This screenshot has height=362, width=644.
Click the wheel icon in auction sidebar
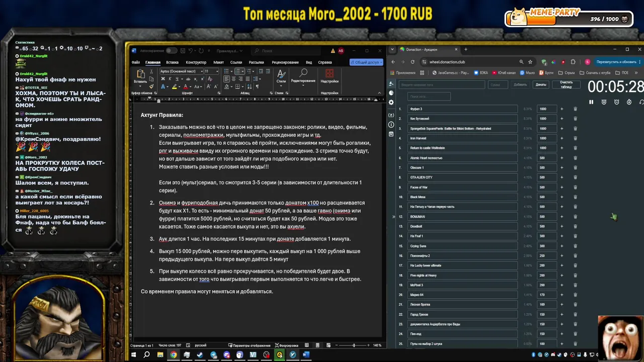pyautogui.click(x=391, y=93)
